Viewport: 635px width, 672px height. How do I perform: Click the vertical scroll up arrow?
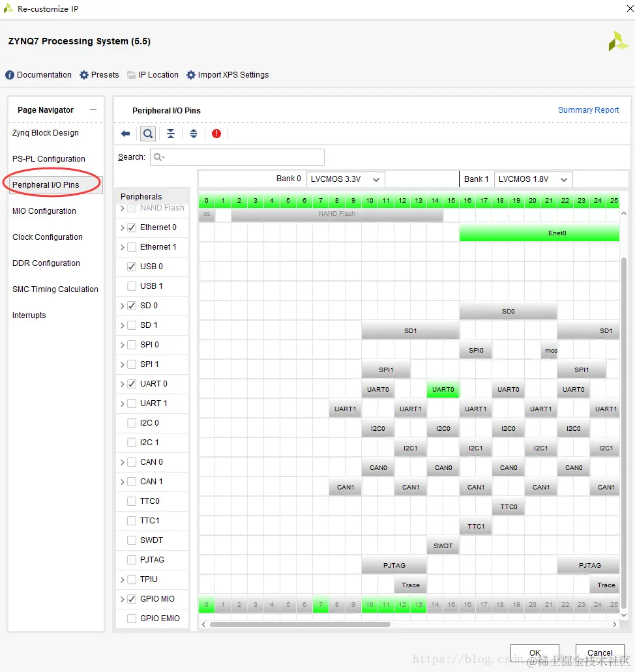pos(625,213)
